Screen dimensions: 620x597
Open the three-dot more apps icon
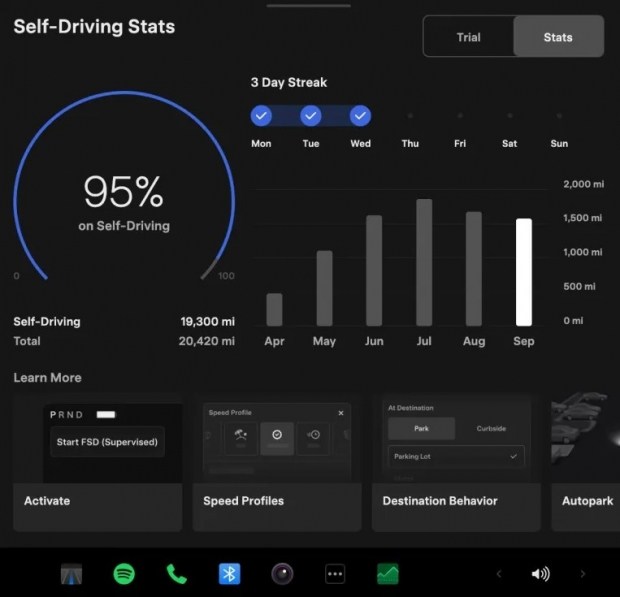click(x=335, y=574)
